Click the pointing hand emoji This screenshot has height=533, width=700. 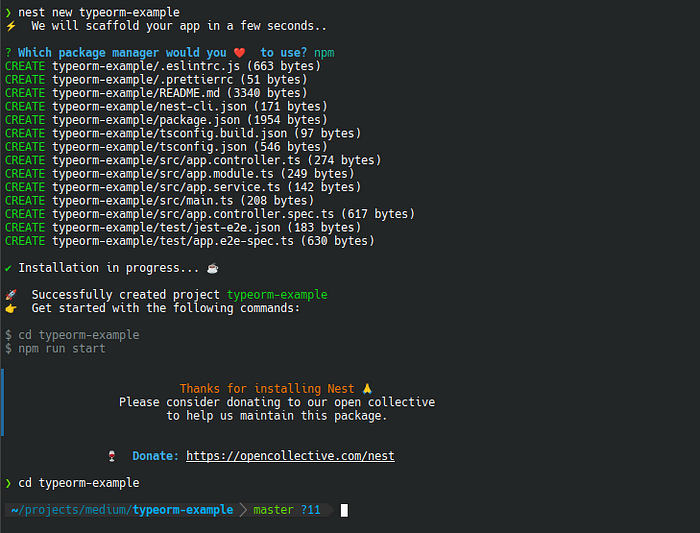[x=11, y=308]
